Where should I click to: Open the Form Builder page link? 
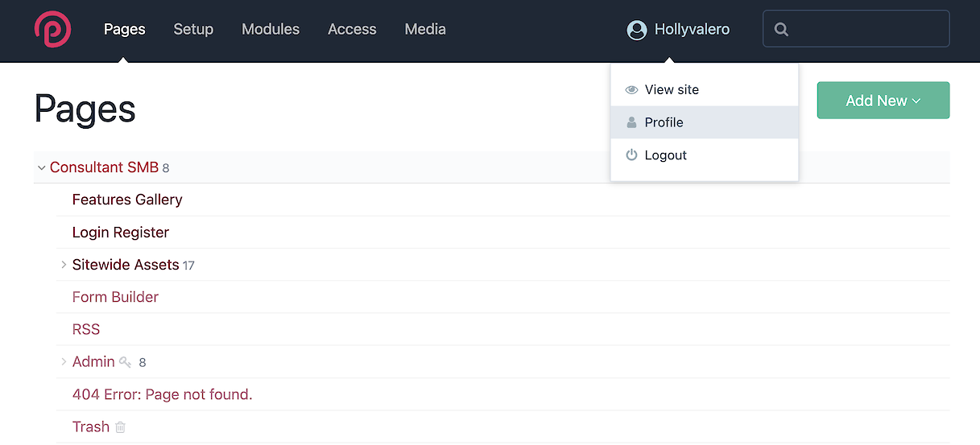point(115,297)
